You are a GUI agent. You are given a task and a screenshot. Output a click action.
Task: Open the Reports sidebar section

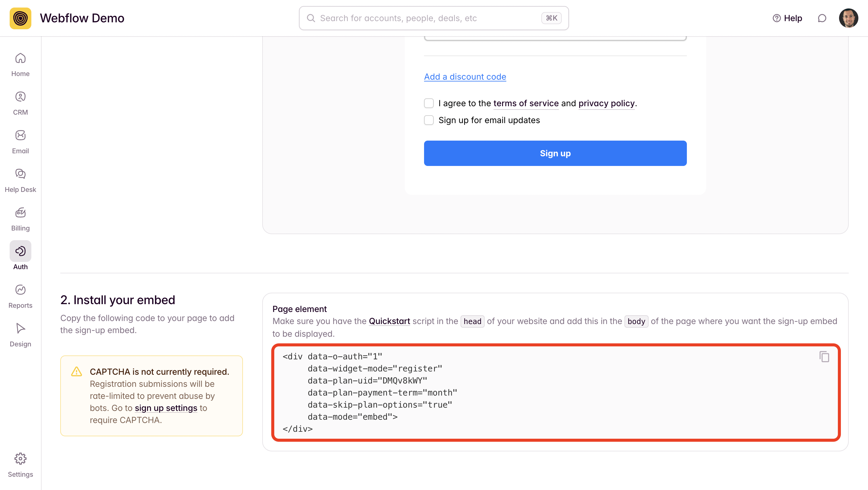click(x=20, y=296)
